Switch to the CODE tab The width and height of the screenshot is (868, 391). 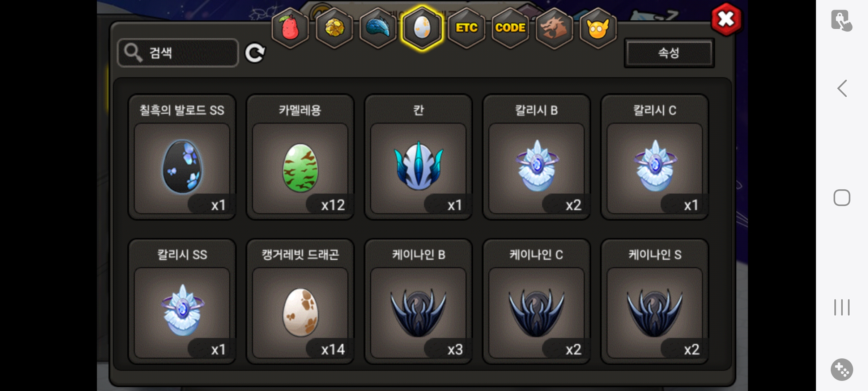point(510,28)
